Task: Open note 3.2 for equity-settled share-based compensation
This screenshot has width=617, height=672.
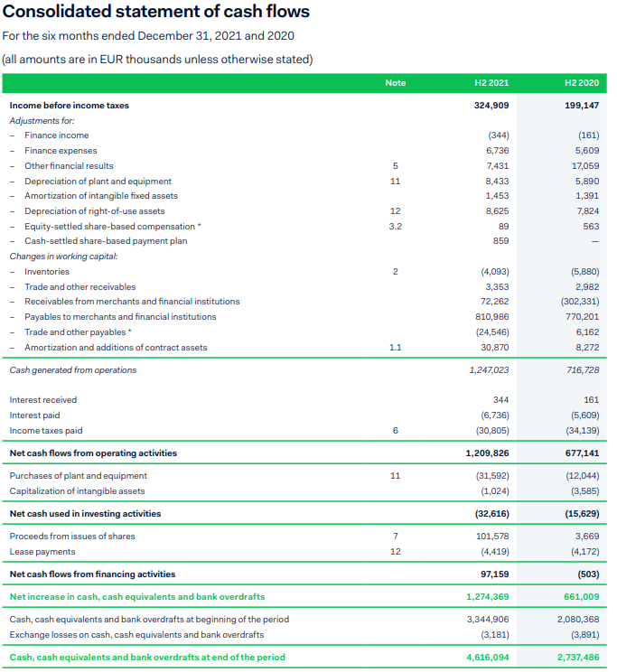Action: point(395,227)
